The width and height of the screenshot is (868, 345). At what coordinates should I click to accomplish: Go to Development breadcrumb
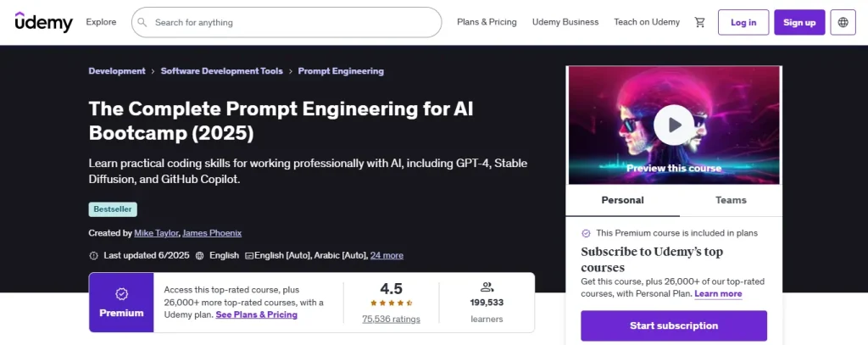click(x=117, y=71)
